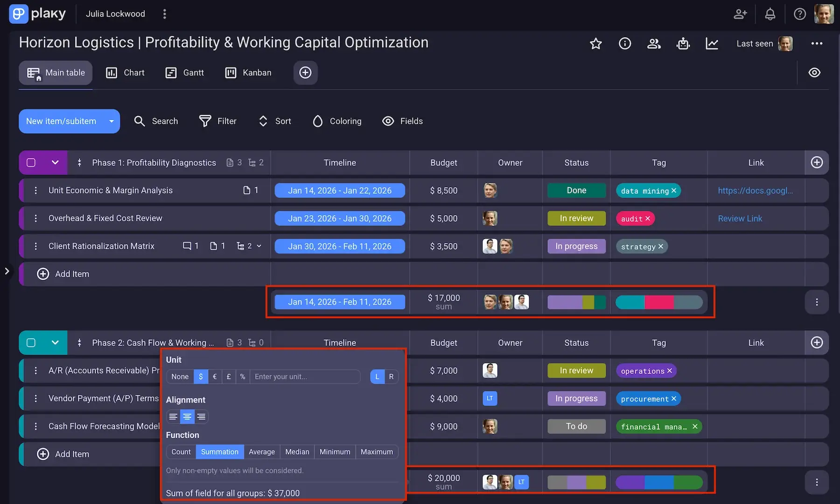The image size is (840, 504).
Task: Open comments on Client Rationalization Matrix
Action: click(x=190, y=246)
